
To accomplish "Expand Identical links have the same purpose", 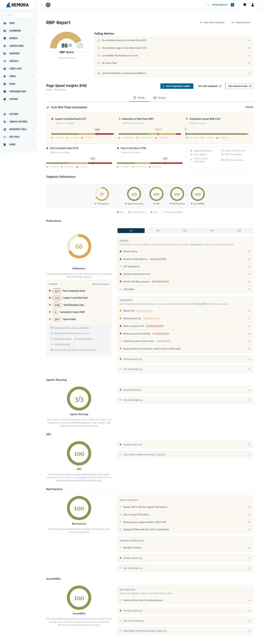I will click(x=185, y=600).
